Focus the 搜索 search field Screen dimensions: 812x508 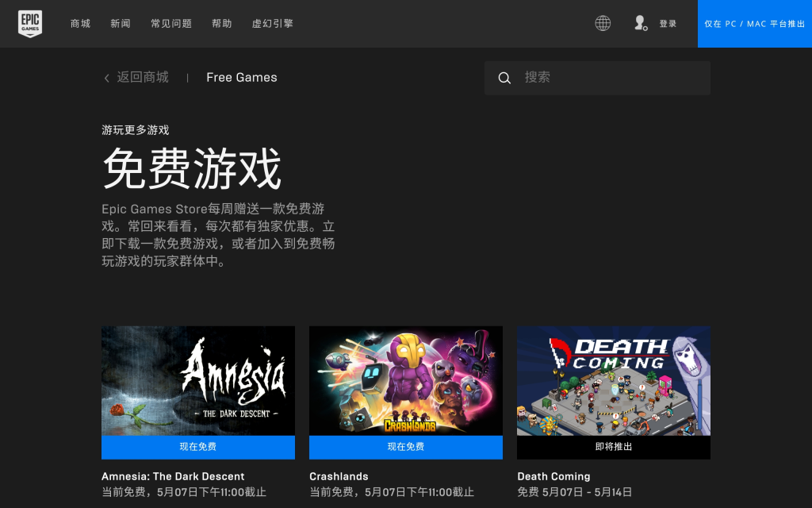[x=597, y=78]
